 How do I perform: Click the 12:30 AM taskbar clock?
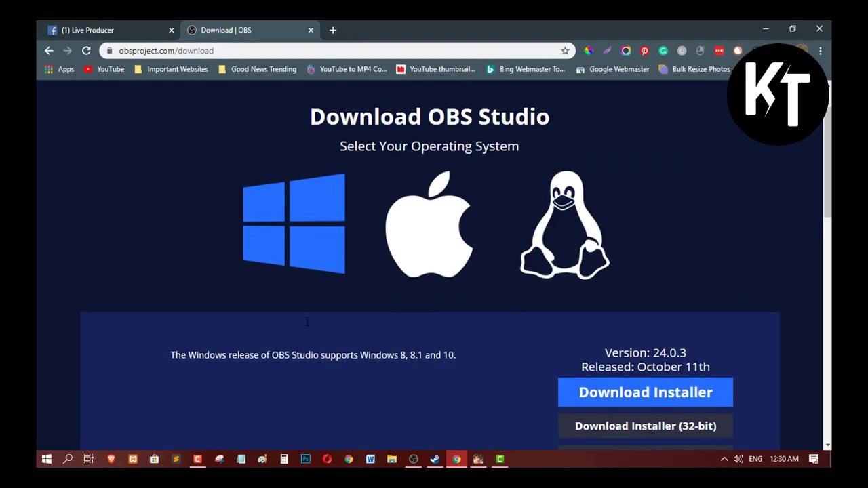coord(784,459)
